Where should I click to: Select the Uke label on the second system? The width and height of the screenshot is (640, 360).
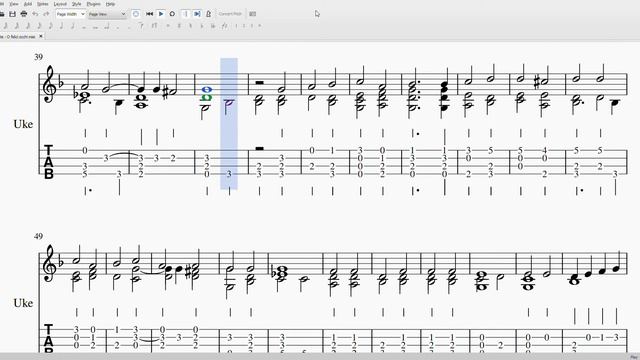pos(23,303)
